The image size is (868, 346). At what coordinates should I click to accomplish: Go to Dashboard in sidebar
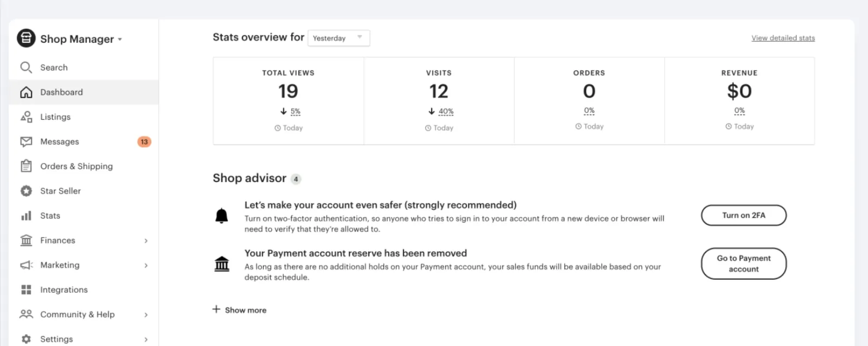(x=83, y=92)
